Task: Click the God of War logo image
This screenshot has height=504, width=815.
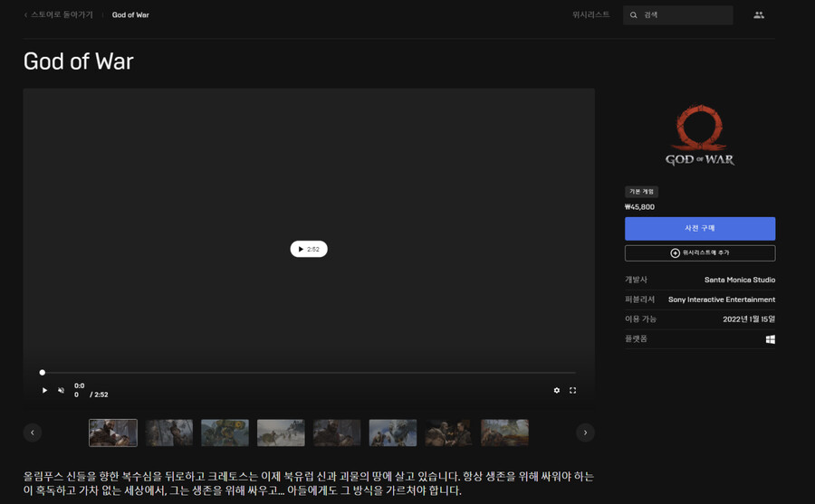Action: click(x=700, y=135)
